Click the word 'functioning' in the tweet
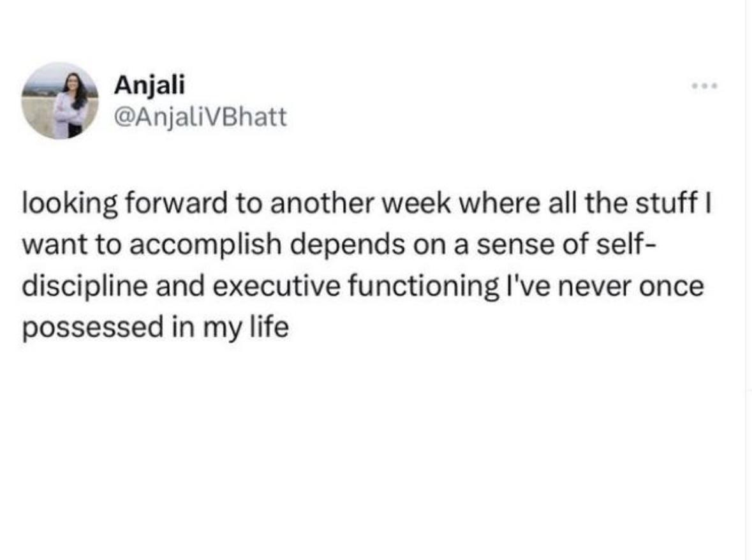Viewport: 752px width, 560px height. click(x=423, y=286)
